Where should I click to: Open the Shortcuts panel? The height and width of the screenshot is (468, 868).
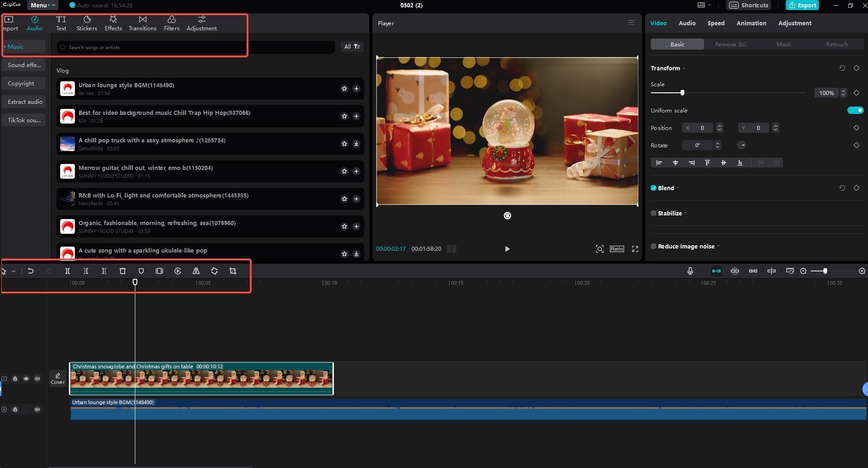pyautogui.click(x=749, y=5)
